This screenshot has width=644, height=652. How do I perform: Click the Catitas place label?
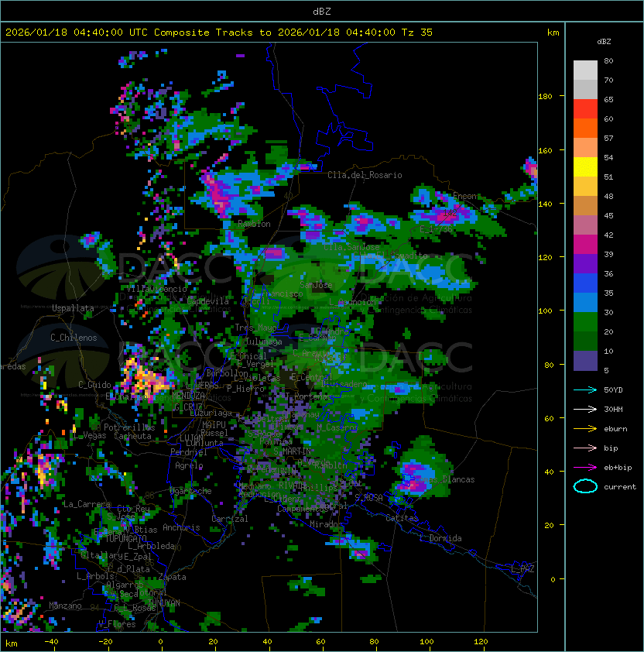402,518
